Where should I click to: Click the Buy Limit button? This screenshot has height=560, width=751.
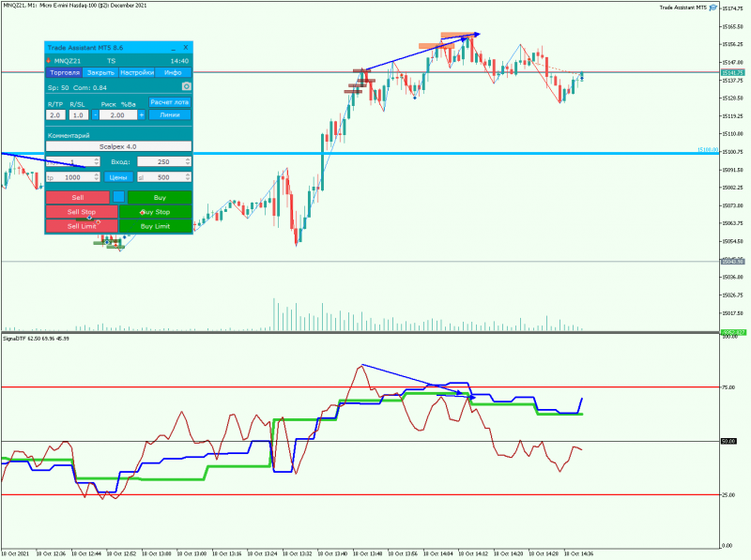click(155, 226)
